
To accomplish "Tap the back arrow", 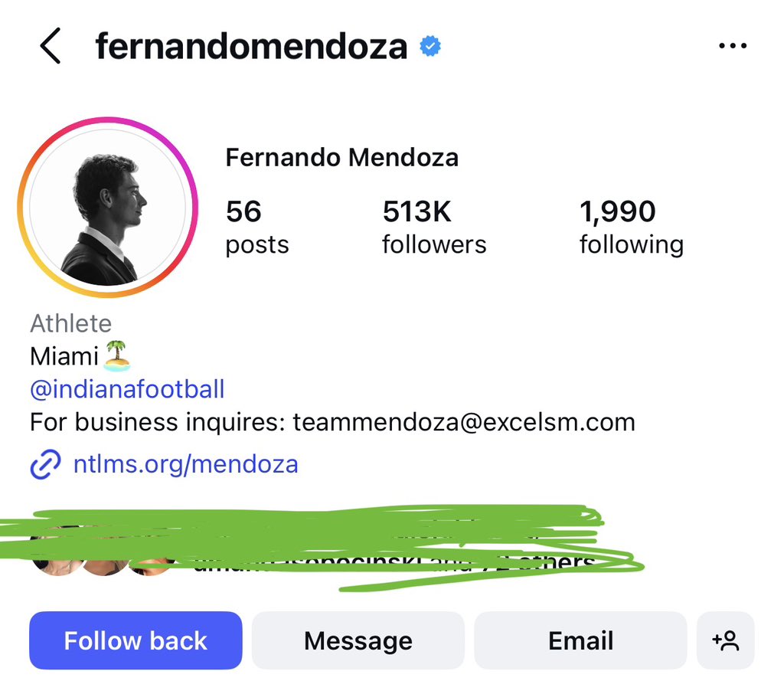I will (x=50, y=47).
